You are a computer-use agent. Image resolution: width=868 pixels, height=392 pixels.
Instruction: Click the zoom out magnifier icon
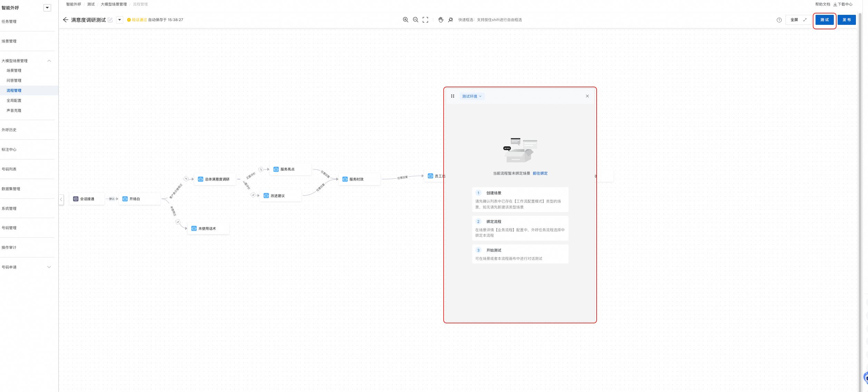415,20
